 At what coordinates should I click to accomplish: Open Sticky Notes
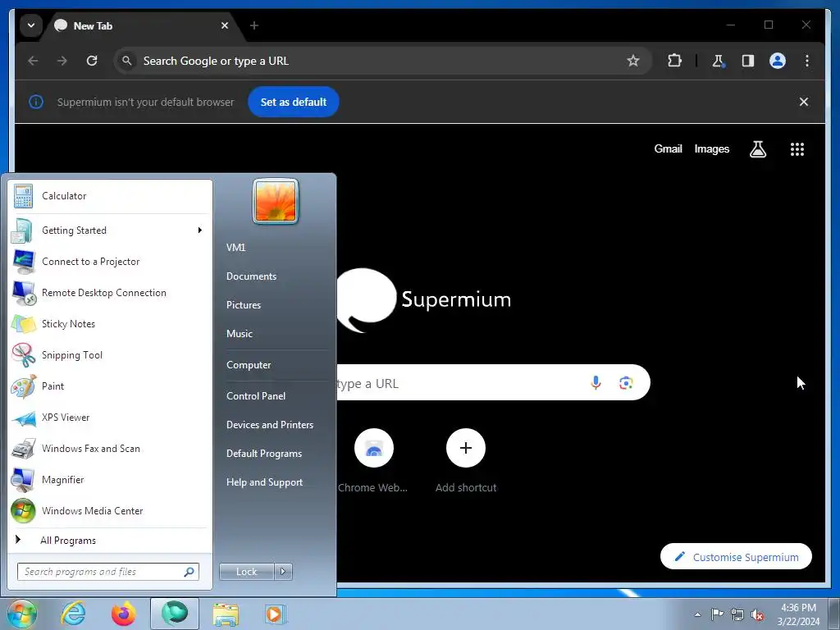[x=109, y=323]
